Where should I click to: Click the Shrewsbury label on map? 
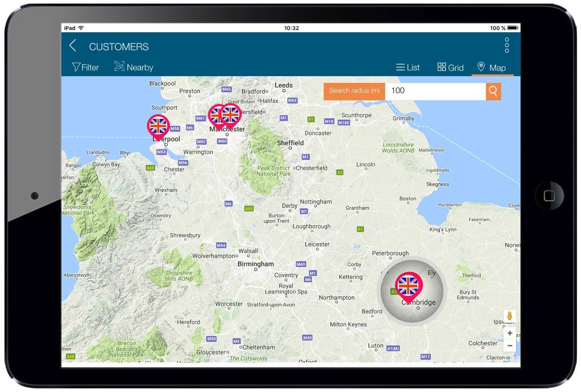tap(185, 235)
